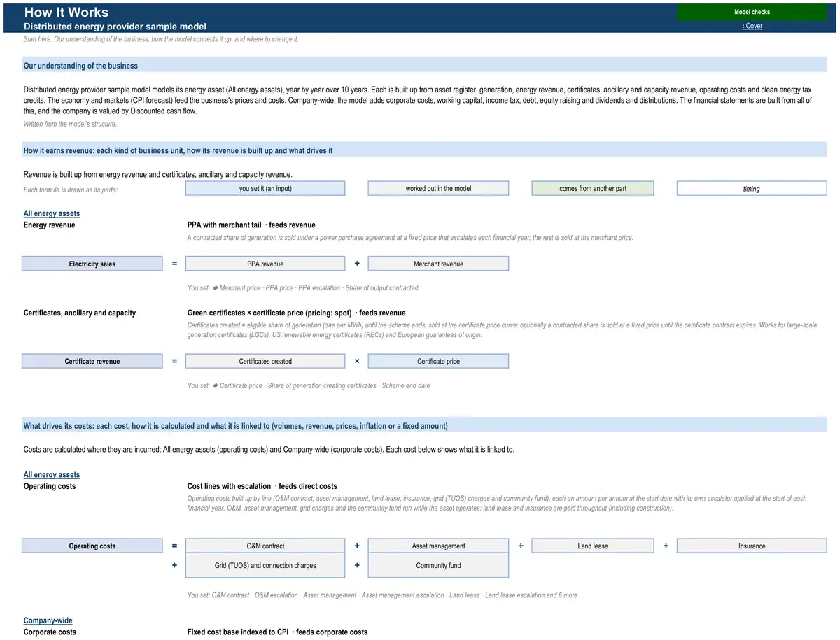Click 'Cost lines with escalation · feeds direct costs'
Image resolution: width=840 pixels, height=640 pixels.
pyautogui.click(x=262, y=486)
